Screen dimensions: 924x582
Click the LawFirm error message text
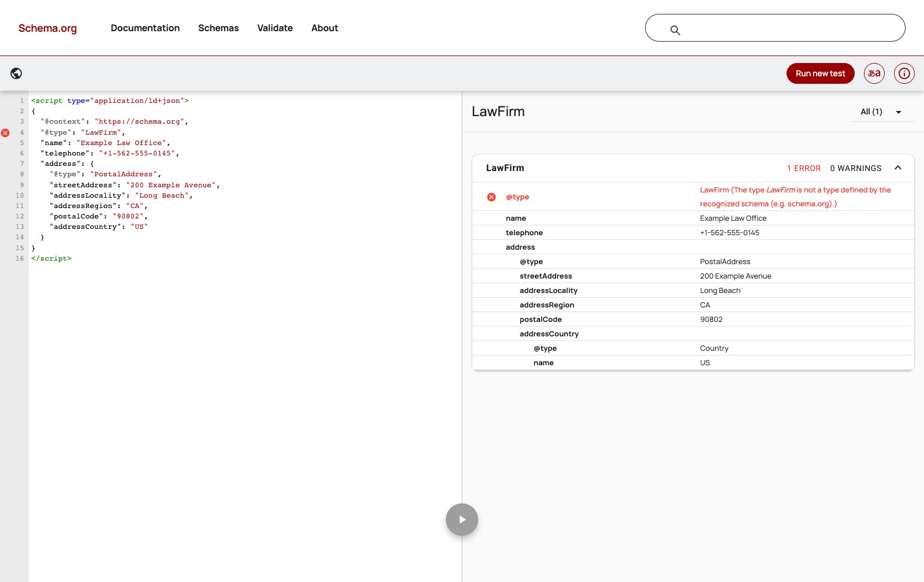pos(796,197)
